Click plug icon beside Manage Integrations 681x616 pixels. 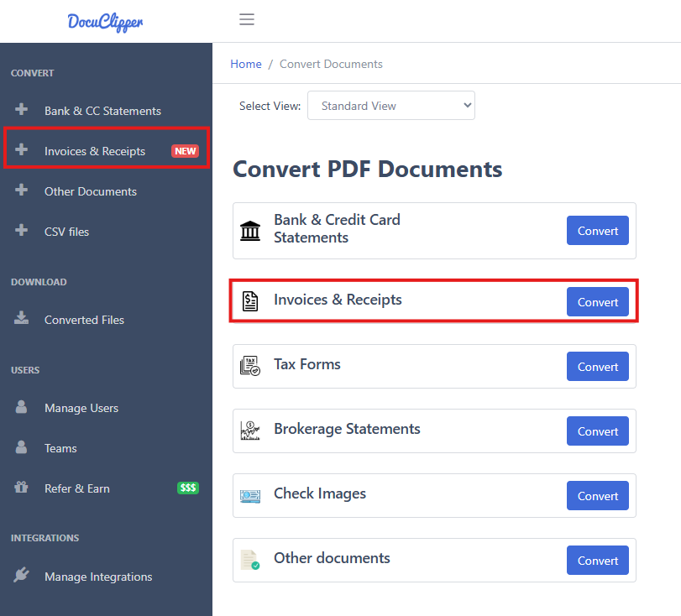[x=21, y=575]
